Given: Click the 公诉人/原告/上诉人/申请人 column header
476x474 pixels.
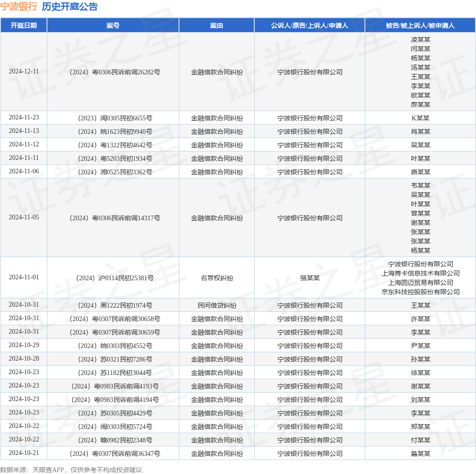Looking at the screenshot, I should 309,26.
